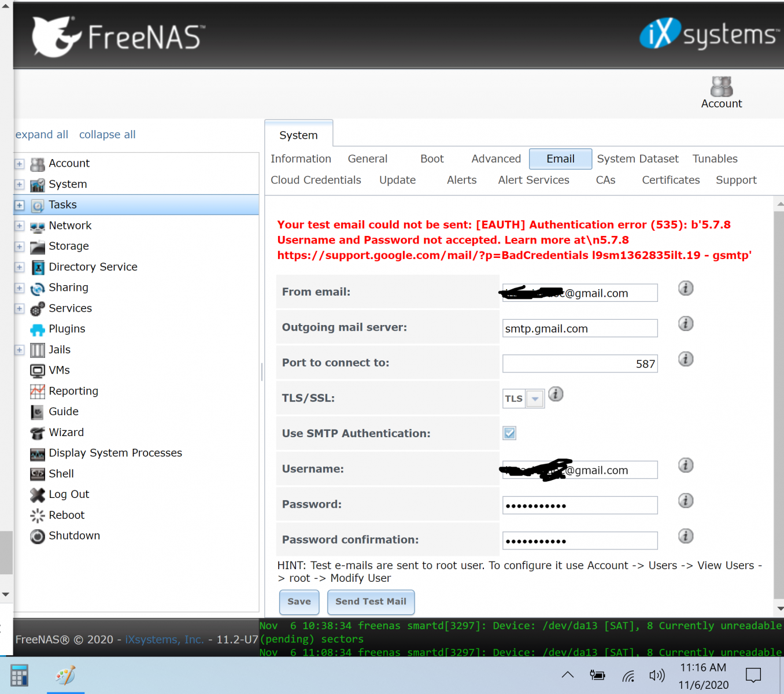Open Plugins icon in sidebar

[38, 330]
